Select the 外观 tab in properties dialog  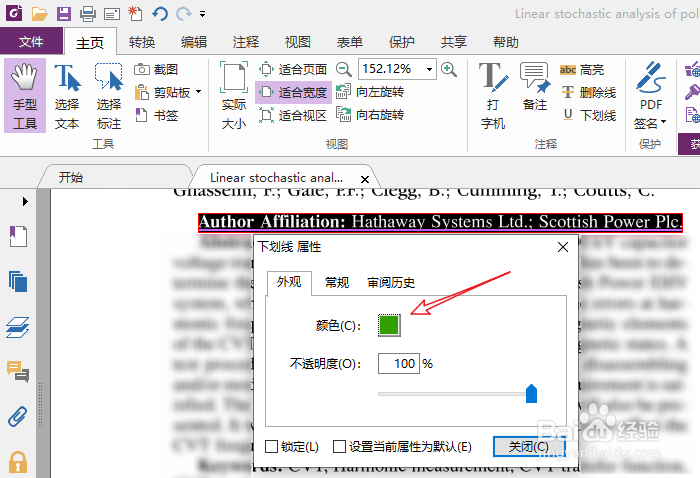tap(289, 282)
